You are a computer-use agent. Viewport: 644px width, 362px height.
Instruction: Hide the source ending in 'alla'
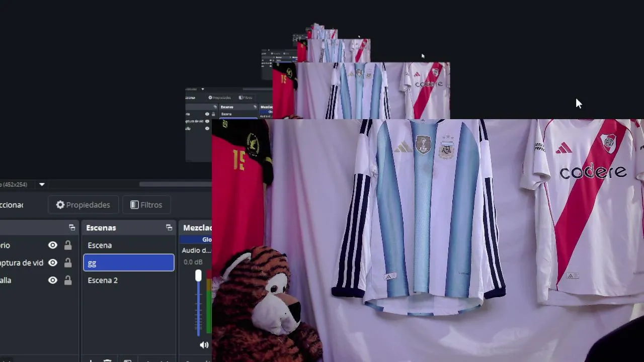click(x=53, y=281)
